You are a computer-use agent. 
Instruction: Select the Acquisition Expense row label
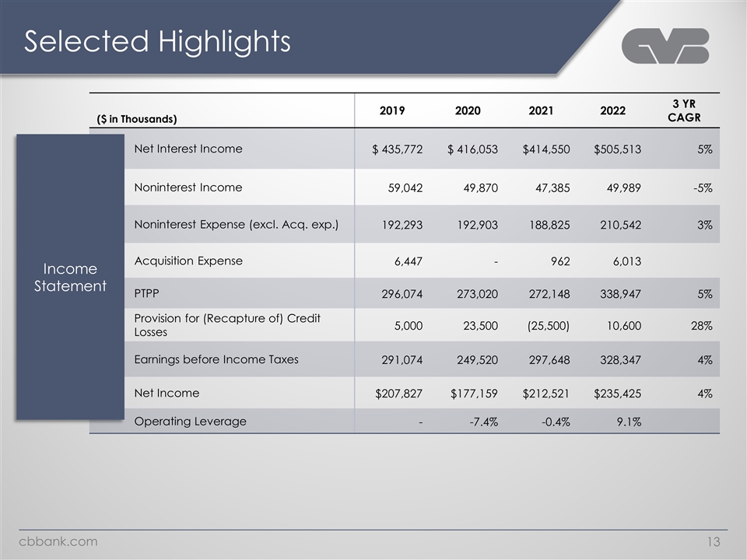(188, 261)
